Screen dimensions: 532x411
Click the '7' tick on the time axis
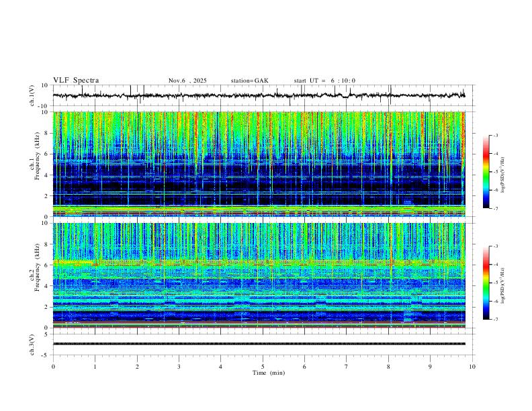click(347, 367)
